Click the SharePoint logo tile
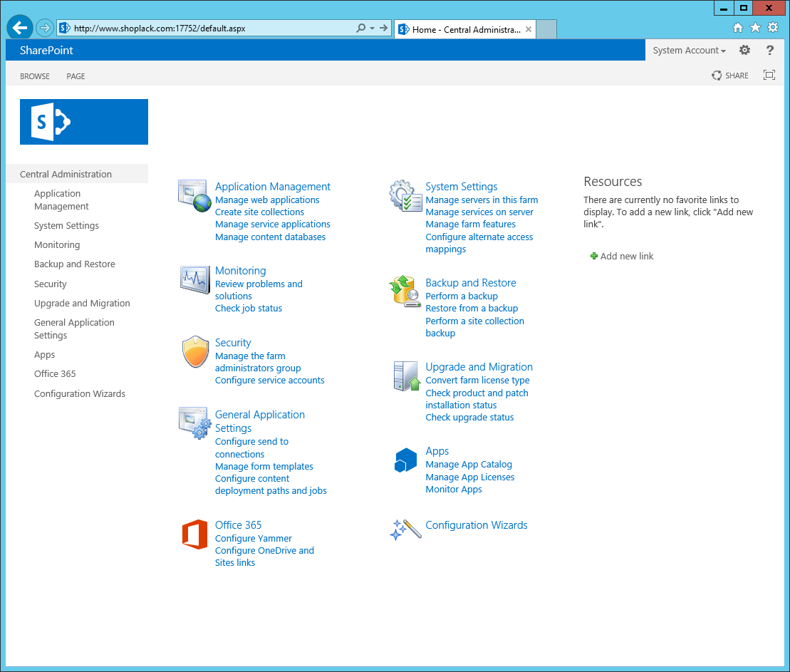 point(83,122)
